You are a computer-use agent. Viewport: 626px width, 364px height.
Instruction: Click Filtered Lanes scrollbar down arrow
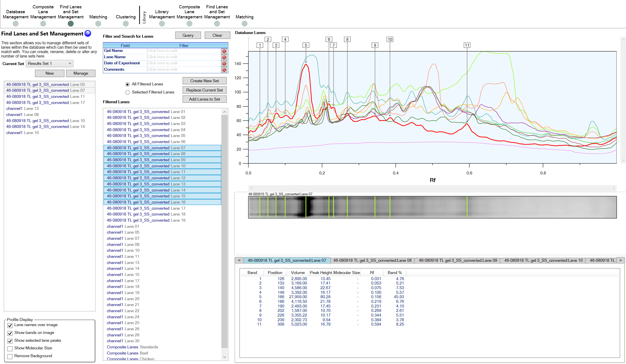click(x=224, y=357)
